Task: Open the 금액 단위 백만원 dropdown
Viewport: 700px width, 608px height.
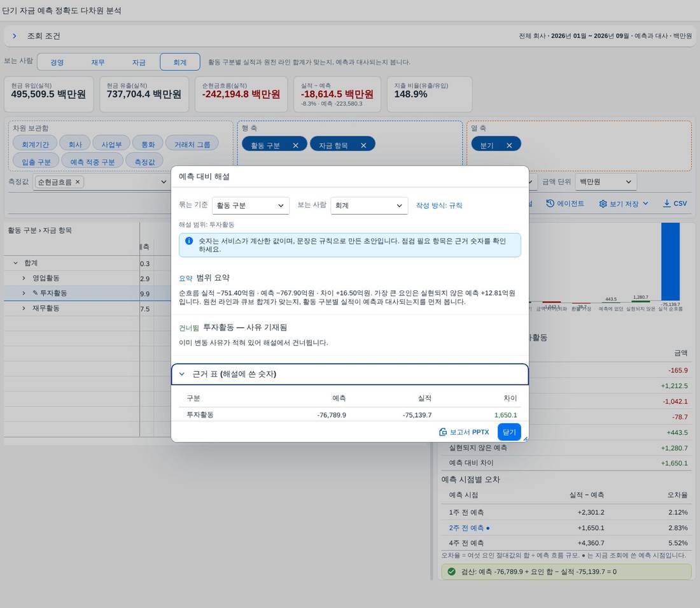Action: [x=606, y=182]
